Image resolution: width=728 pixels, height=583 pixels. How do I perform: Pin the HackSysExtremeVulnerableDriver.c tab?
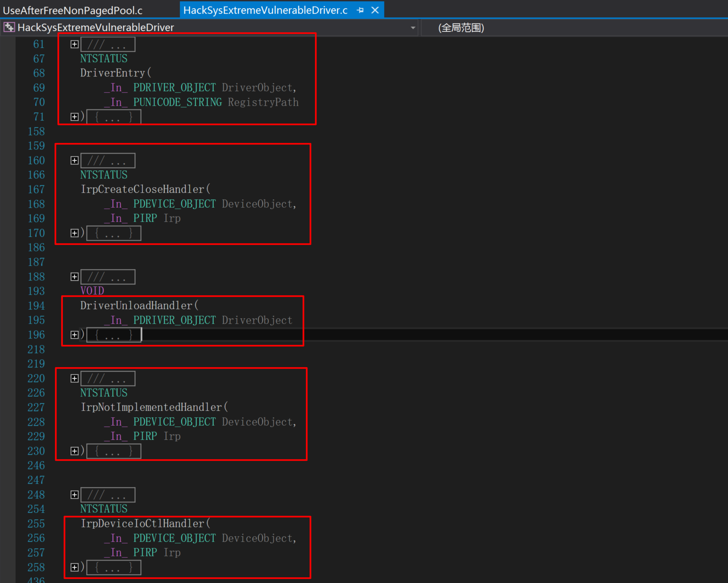tap(360, 10)
